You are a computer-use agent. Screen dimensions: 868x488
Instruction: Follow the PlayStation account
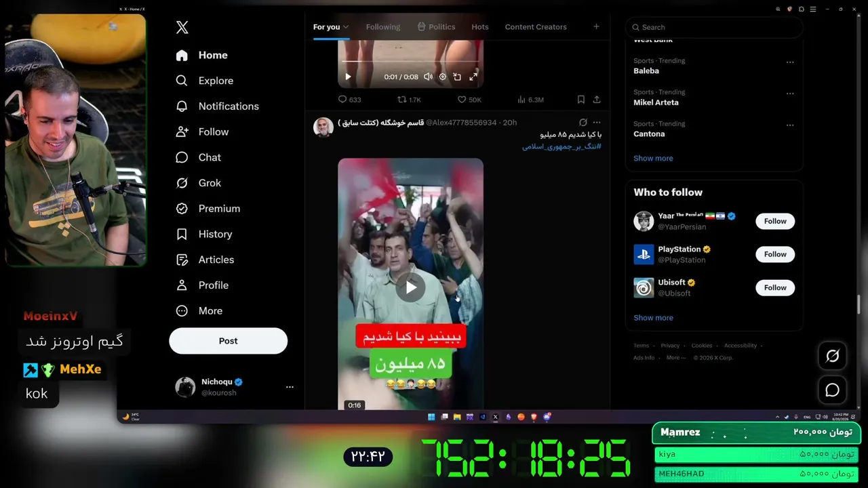(x=775, y=254)
